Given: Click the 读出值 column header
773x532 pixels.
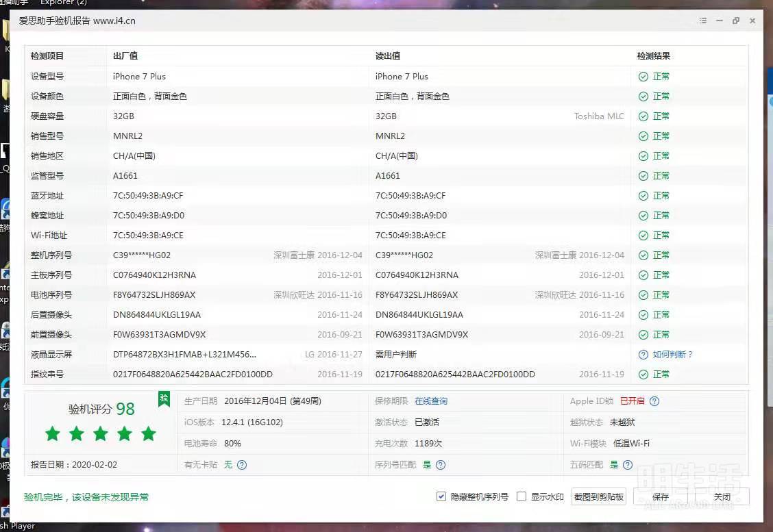Looking at the screenshot, I should tap(388, 55).
